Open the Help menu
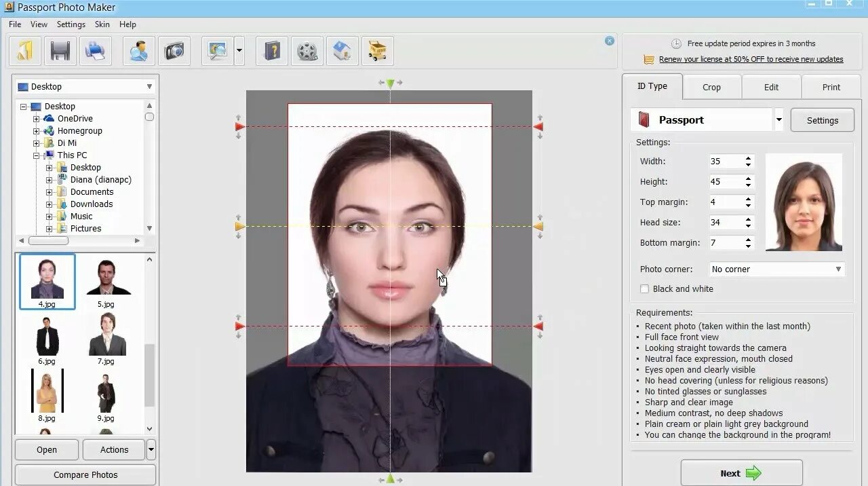Image resolution: width=868 pixels, height=486 pixels. click(x=127, y=24)
